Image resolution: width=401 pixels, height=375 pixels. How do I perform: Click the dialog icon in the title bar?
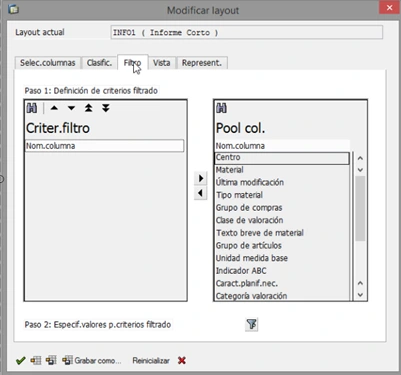click(x=13, y=9)
